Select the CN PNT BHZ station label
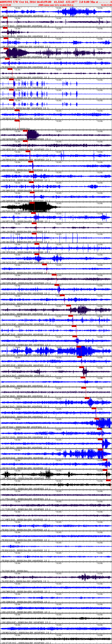This screenshot has width=112, height=644. coord(25,26)
